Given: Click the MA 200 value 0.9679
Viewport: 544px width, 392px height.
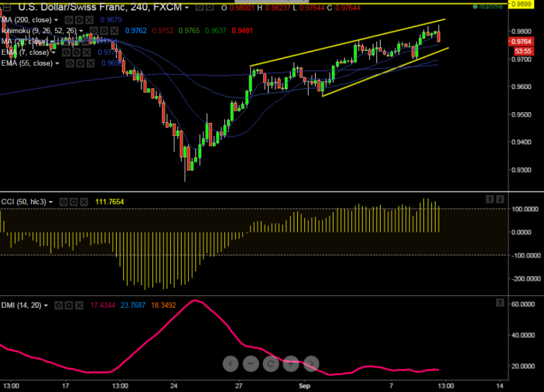Looking at the screenshot, I should point(111,20).
